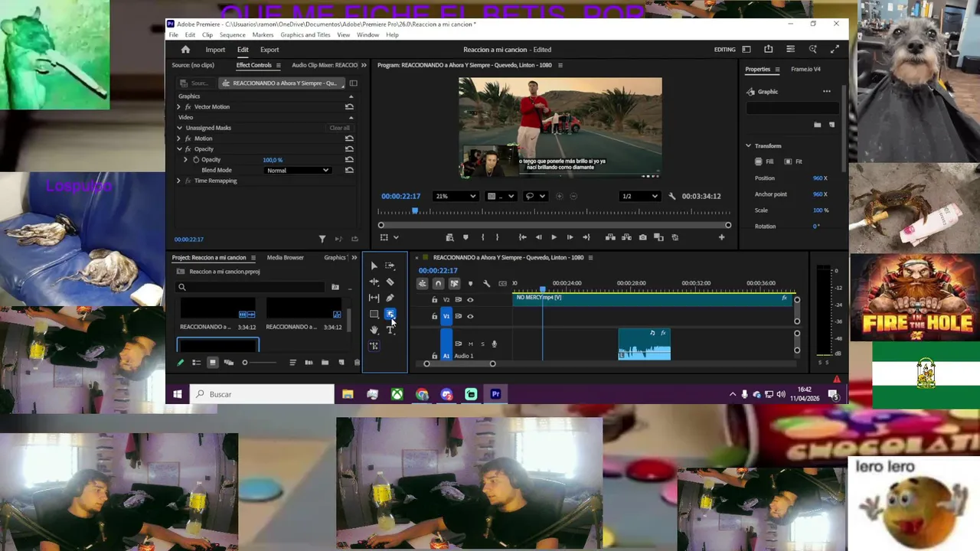980x551 pixels.
Task: Click Step Forward one frame button
Action: click(x=570, y=237)
